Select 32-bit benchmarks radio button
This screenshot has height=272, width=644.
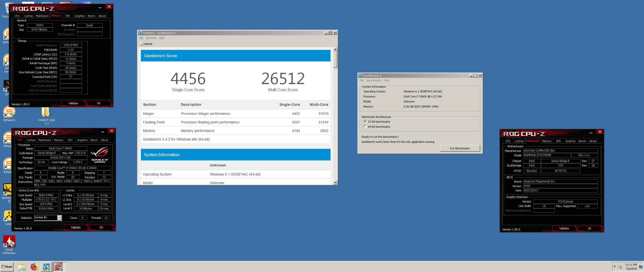[x=365, y=122]
